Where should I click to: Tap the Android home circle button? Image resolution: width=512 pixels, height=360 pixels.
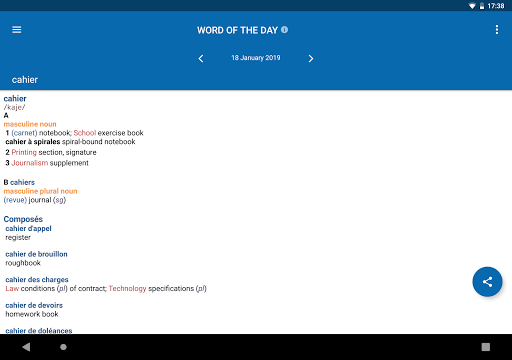[x=63, y=347]
